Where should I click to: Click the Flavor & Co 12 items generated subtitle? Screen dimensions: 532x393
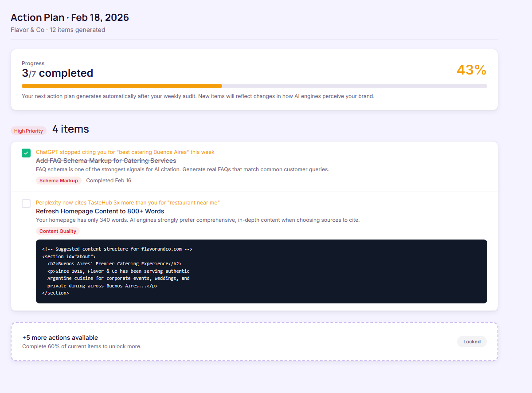point(58,30)
